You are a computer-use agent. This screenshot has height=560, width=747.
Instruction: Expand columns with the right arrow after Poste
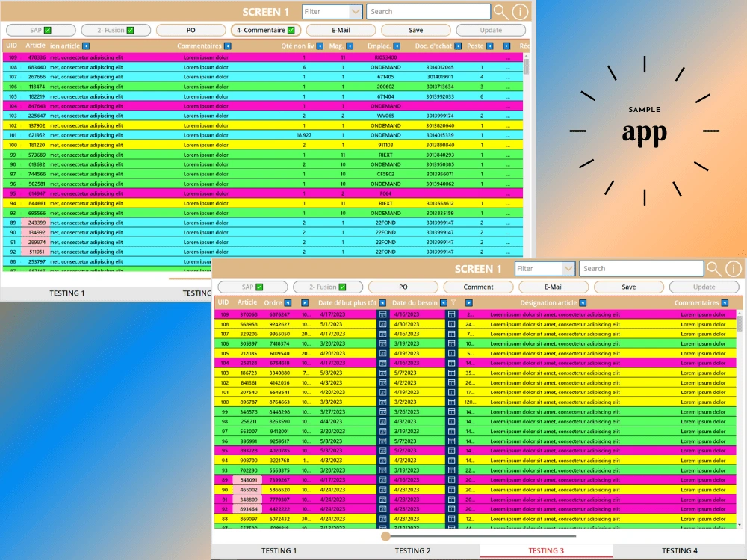[506, 46]
